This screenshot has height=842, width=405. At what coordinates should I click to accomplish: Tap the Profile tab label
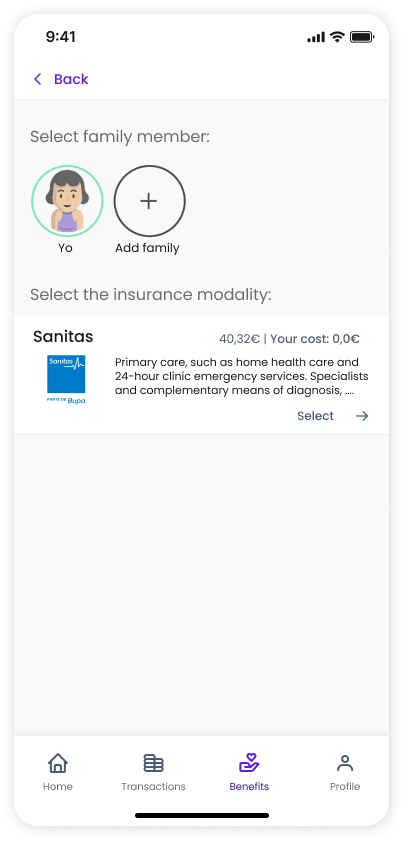click(x=345, y=787)
